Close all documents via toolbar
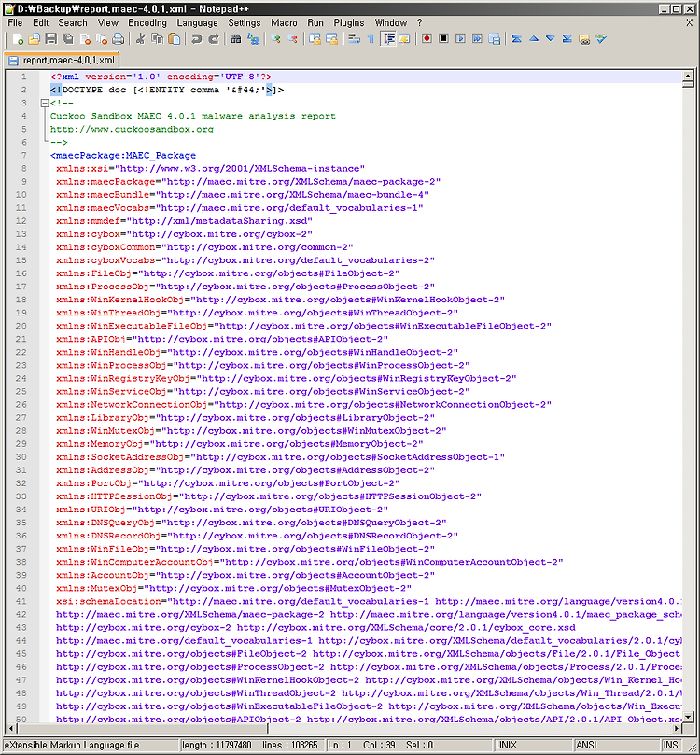This screenshot has height=755, width=700. [102, 39]
